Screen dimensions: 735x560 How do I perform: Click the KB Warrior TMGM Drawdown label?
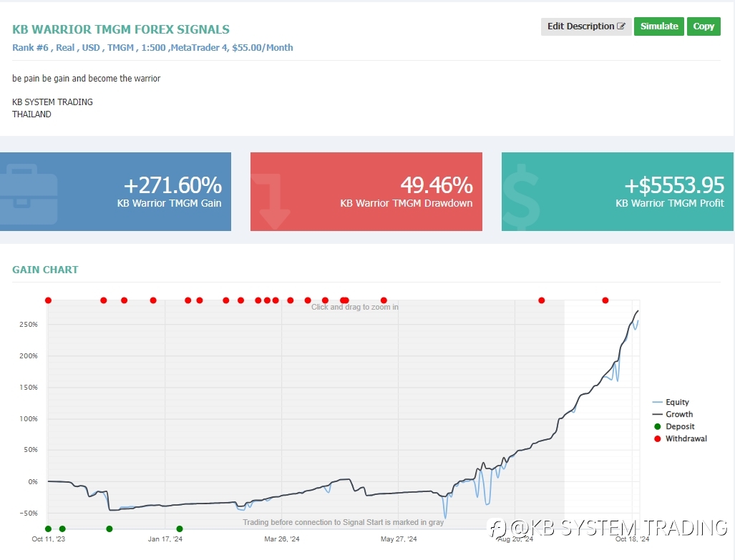coord(407,203)
